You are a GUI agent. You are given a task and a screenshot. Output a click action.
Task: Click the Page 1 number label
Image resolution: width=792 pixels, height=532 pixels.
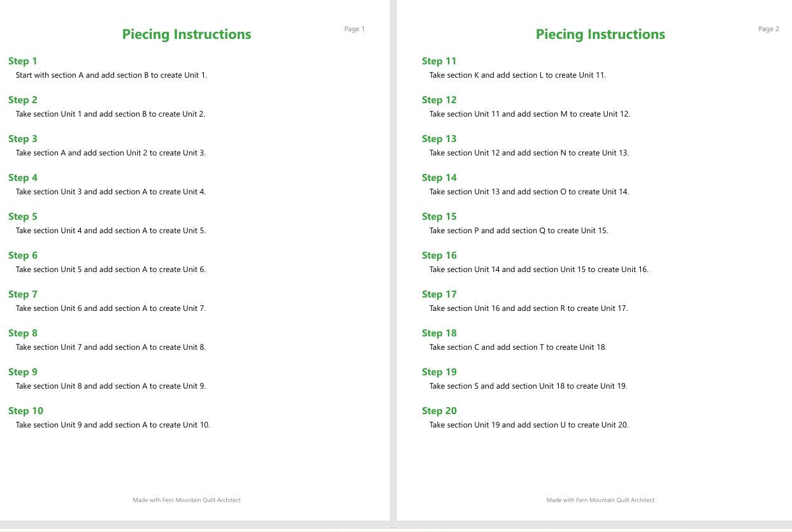point(354,29)
